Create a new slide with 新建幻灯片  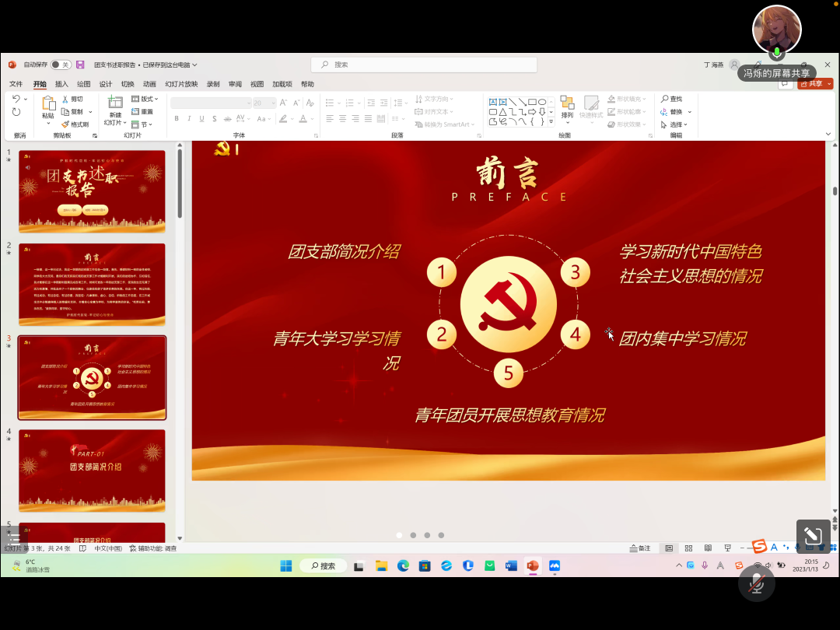click(x=114, y=109)
